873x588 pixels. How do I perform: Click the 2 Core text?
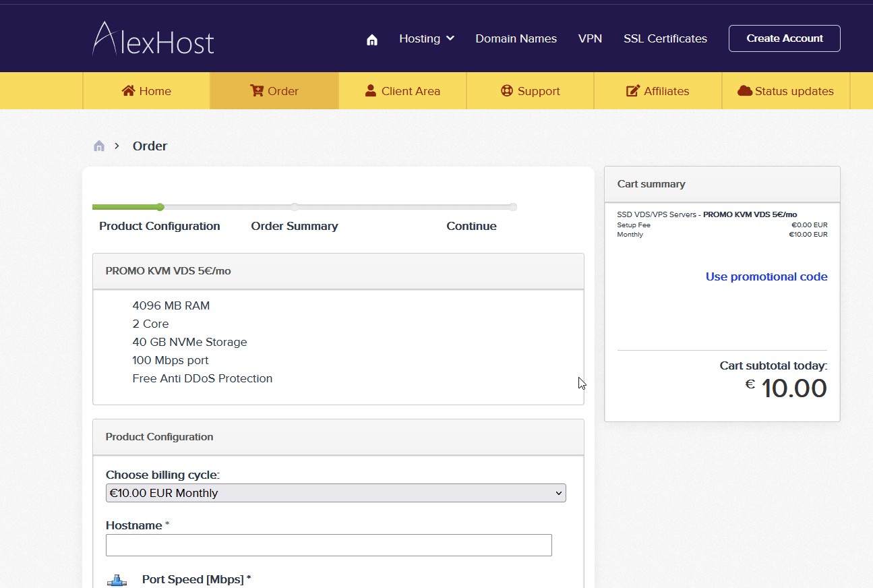click(x=150, y=324)
